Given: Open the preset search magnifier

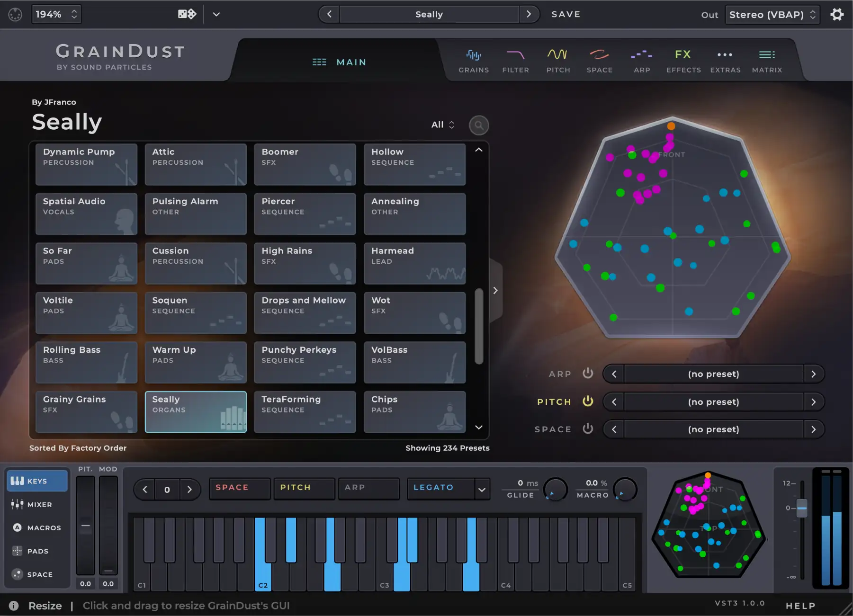Looking at the screenshot, I should pyautogui.click(x=478, y=125).
